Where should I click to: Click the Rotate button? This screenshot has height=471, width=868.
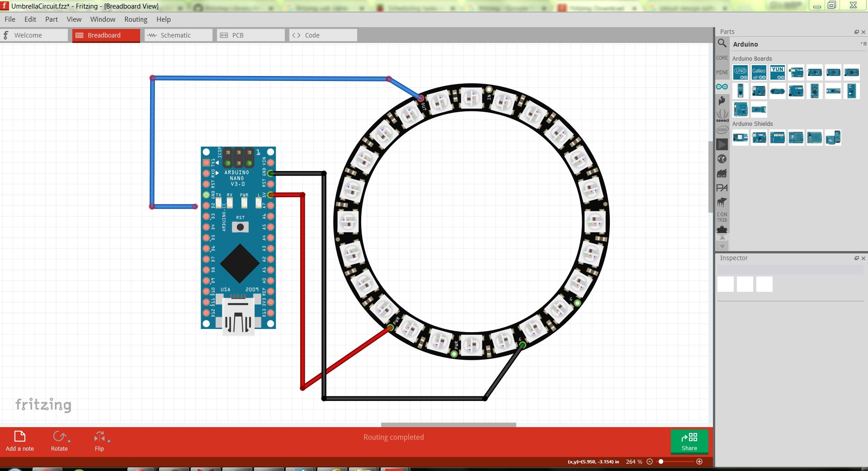59,436
